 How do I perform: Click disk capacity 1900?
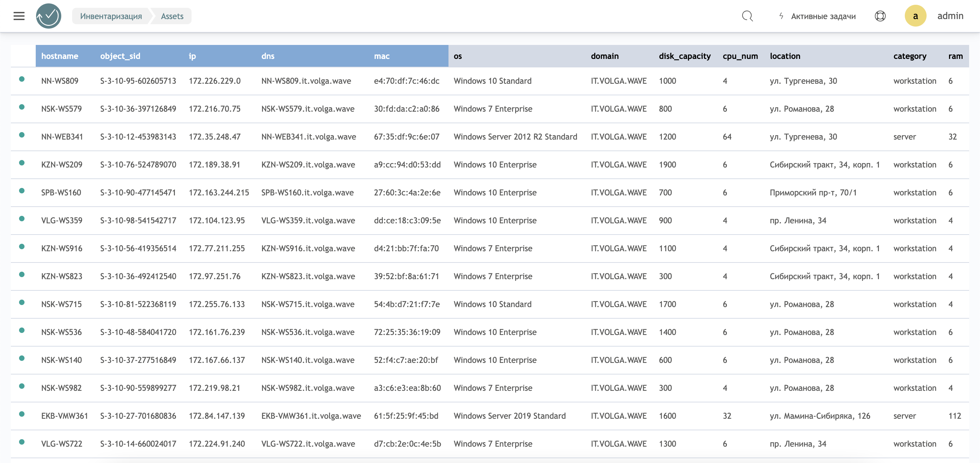(667, 164)
